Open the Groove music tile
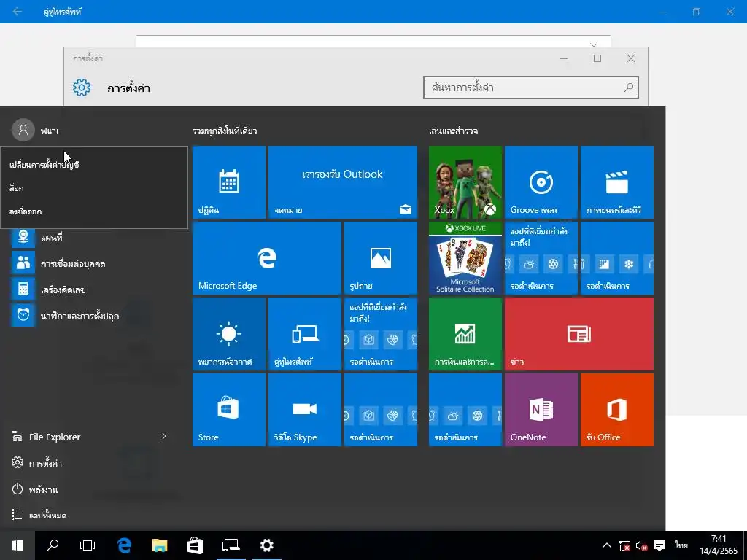 pos(541,182)
